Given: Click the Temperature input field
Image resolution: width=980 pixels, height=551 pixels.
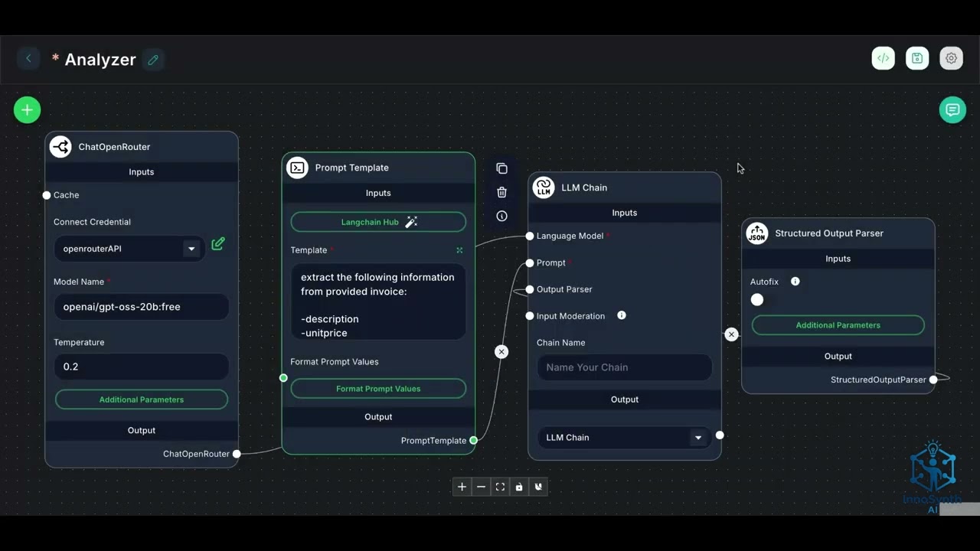Looking at the screenshot, I should (142, 367).
